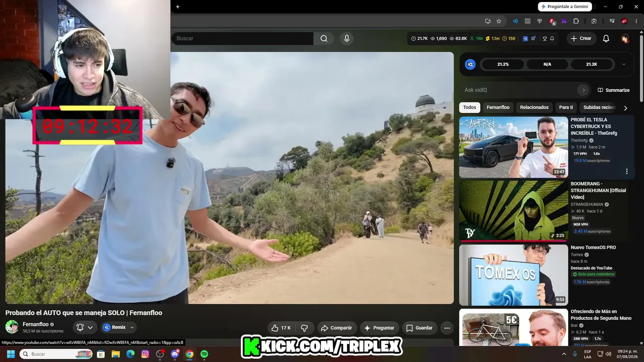Dislike the video with thumbs-down icon
Viewport: 644px width, 362px height.
coord(304,328)
